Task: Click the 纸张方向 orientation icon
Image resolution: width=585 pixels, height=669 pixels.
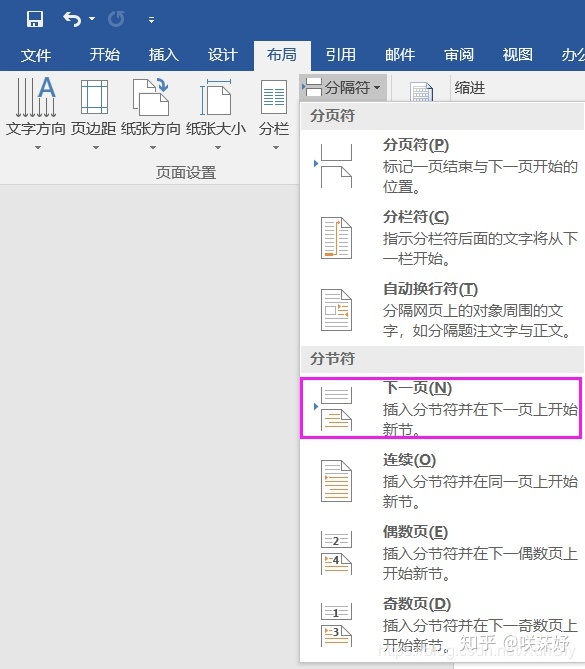Action: [x=151, y=97]
